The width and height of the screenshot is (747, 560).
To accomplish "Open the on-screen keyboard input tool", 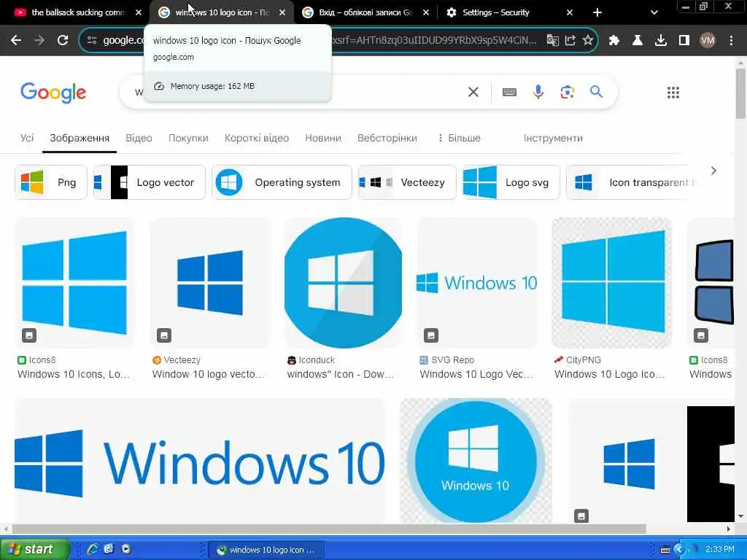I will tap(509, 92).
